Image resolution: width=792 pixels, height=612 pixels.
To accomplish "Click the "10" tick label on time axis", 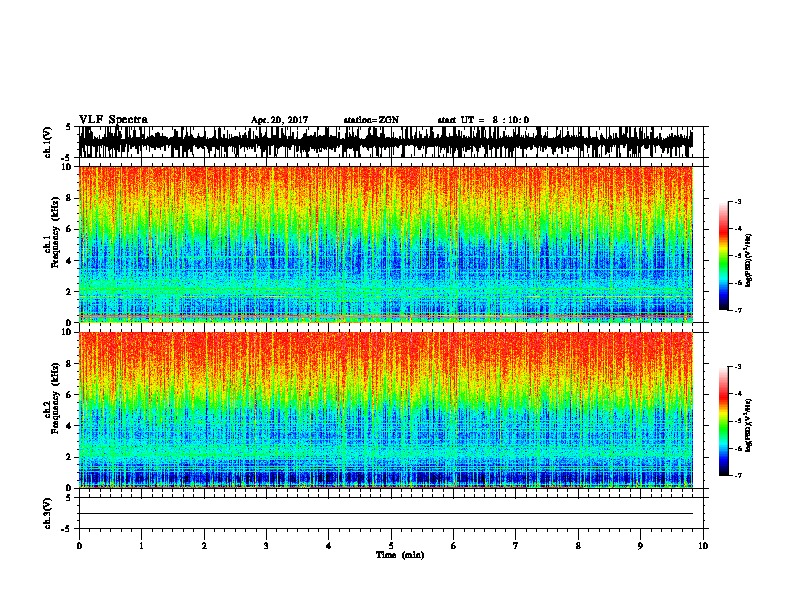I will click(703, 546).
